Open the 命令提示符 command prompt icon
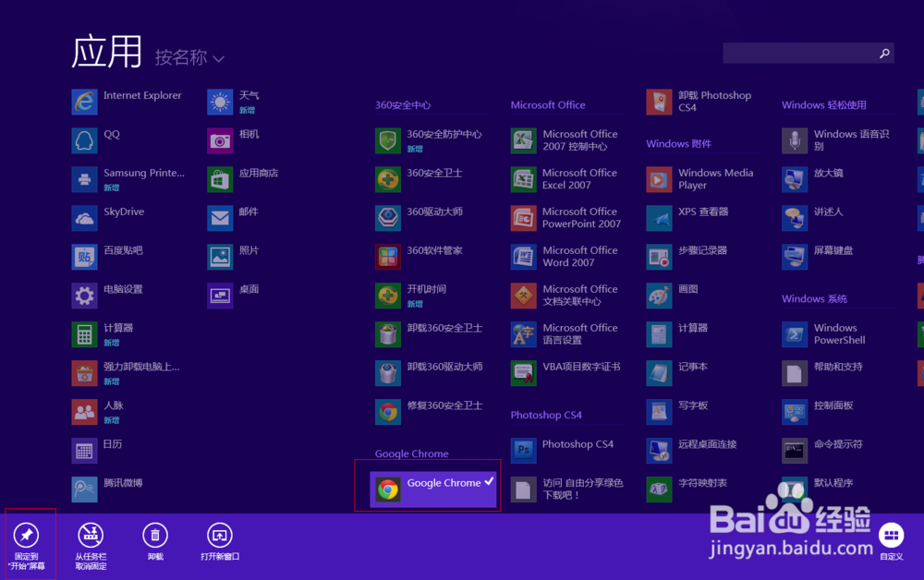This screenshot has width=924, height=580. pos(795,451)
